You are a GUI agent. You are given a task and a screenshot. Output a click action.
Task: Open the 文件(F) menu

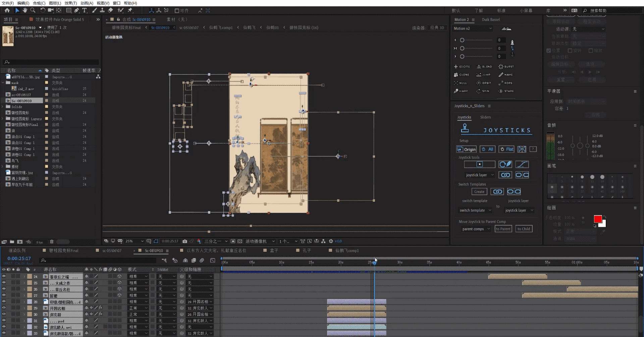pos(8,3)
